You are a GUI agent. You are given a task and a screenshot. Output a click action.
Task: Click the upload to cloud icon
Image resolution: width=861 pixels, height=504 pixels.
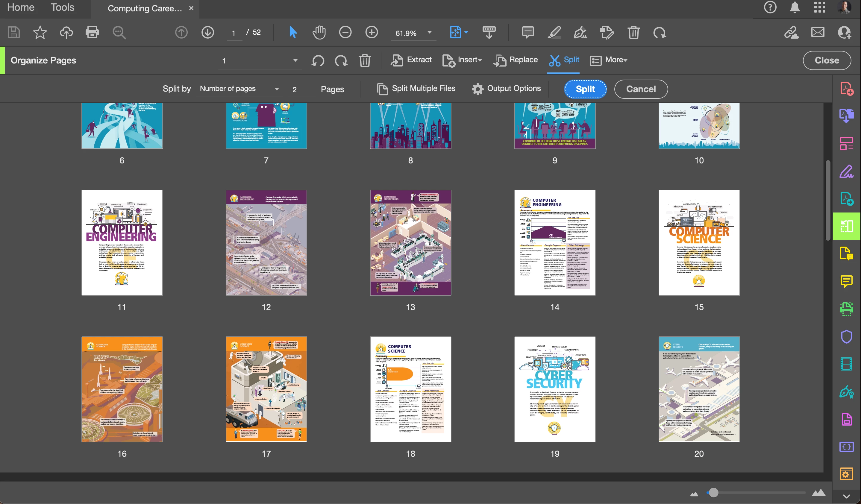pyautogui.click(x=66, y=32)
